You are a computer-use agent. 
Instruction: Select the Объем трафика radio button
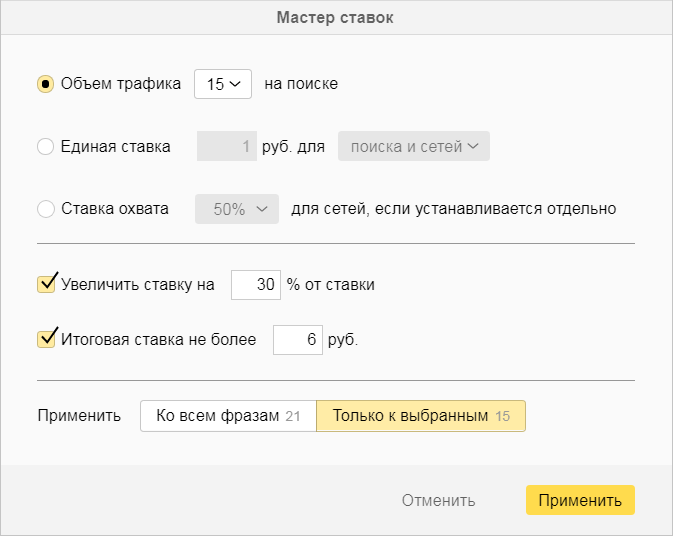click(45, 84)
